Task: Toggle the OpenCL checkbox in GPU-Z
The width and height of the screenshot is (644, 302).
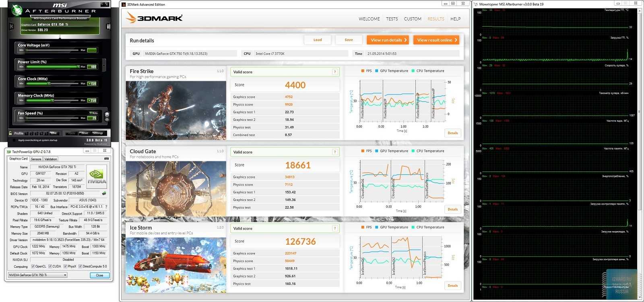Action: [x=33, y=266]
